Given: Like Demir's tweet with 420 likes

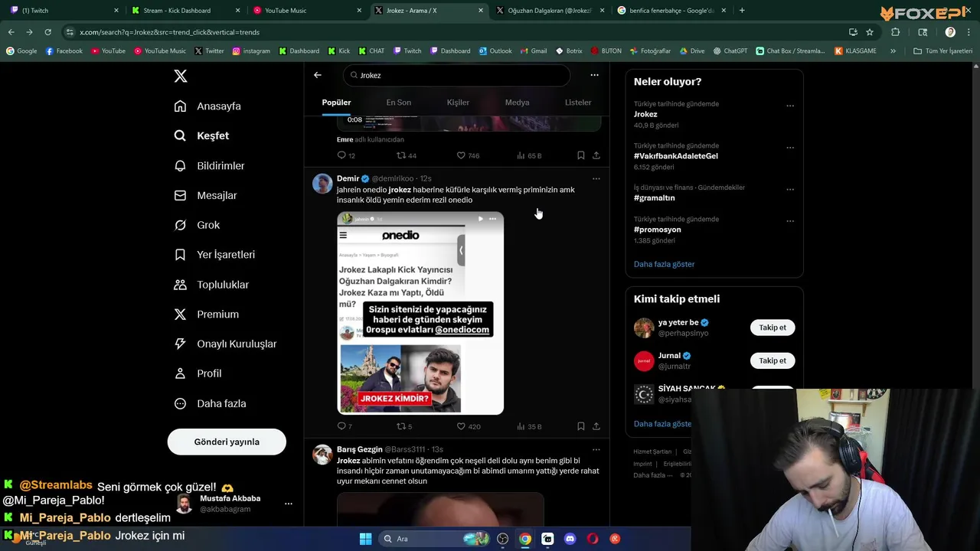Looking at the screenshot, I should [x=468, y=426].
